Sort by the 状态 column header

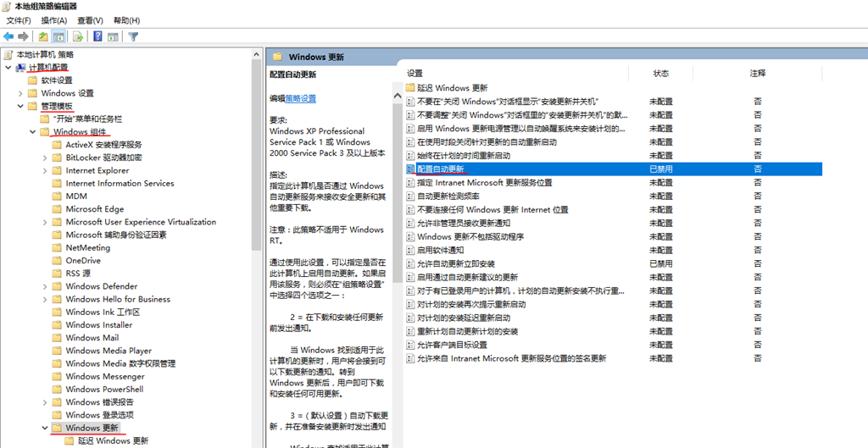pos(660,73)
